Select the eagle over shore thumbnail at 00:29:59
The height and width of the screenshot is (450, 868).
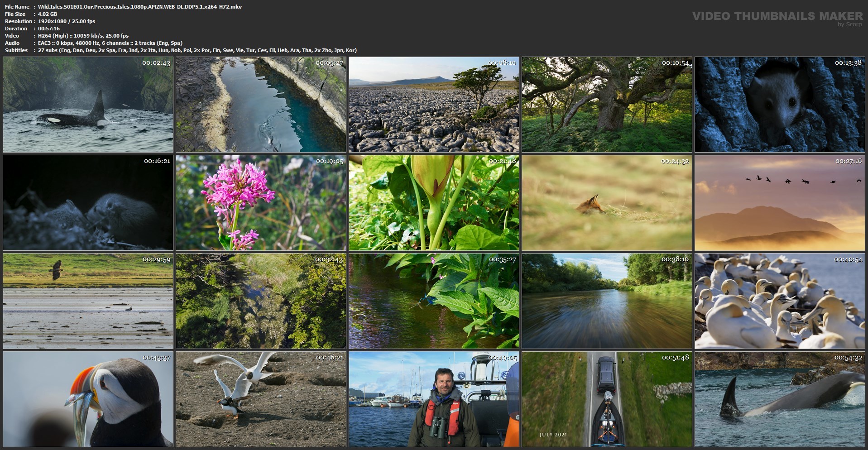coord(88,301)
